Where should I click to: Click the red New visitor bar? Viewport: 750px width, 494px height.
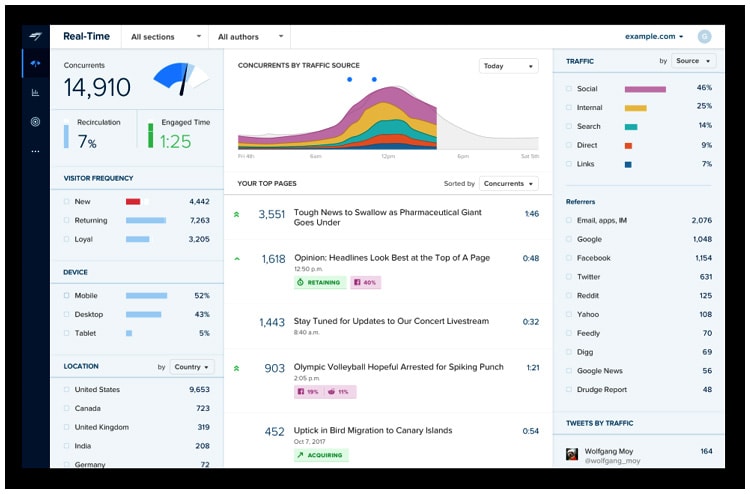133,202
